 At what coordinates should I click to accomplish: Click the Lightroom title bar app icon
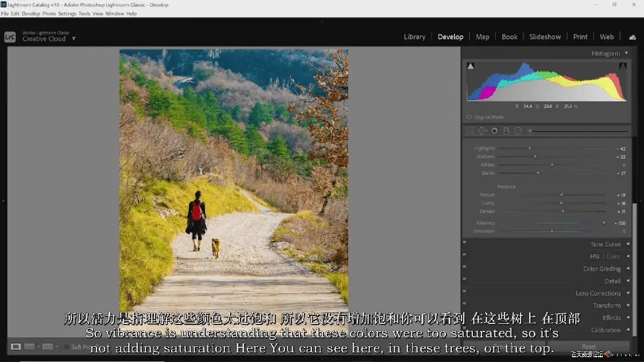pyautogui.click(x=3, y=4)
